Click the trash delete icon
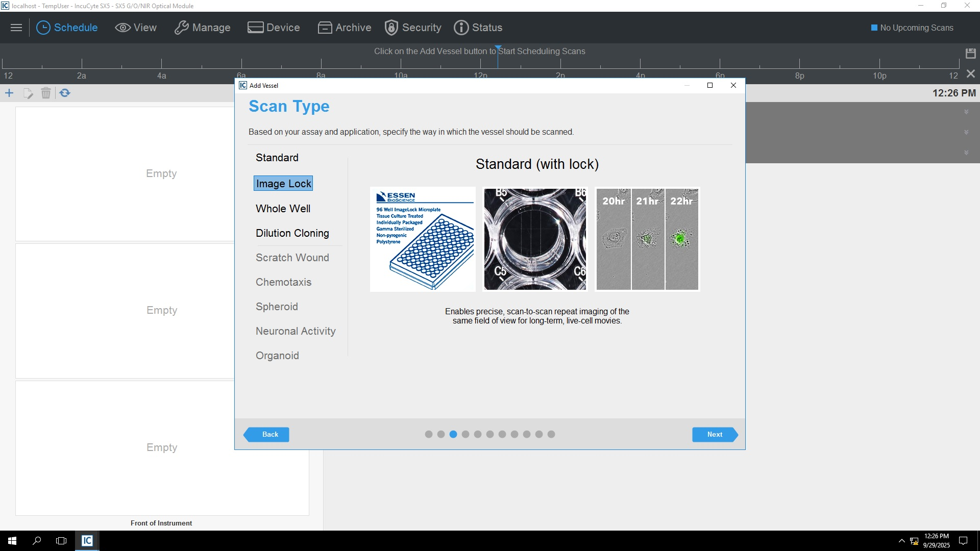Image resolution: width=980 pixels, height=551 pixels. (46, 93)
